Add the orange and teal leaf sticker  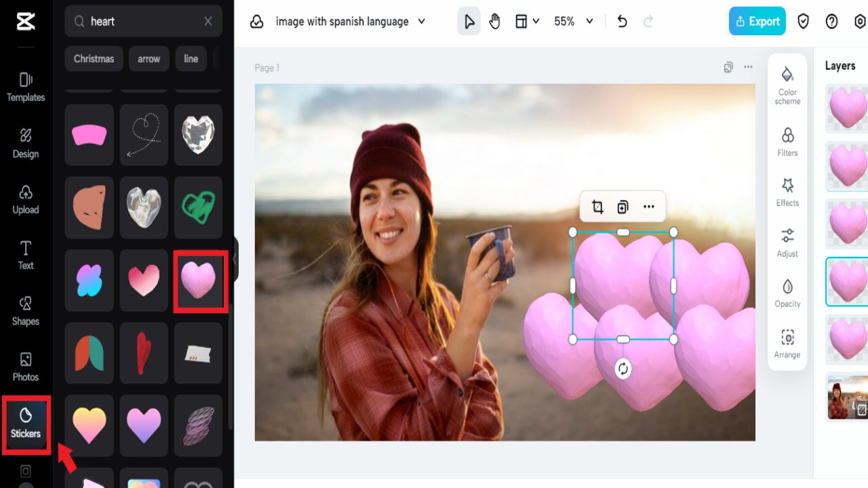(x=90, y=353)
